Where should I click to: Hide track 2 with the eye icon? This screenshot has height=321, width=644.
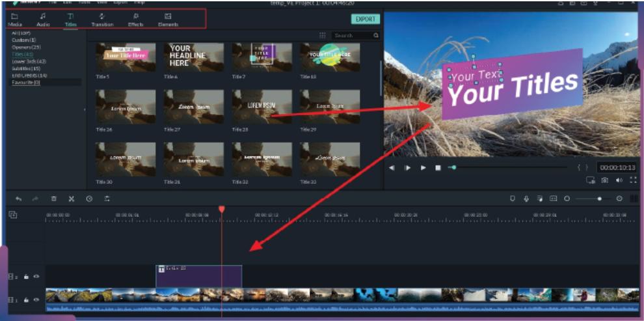(x=36, y=277)
